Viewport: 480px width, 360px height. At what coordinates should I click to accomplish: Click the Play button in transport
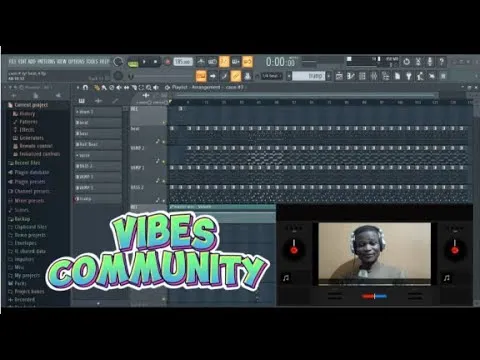144,62
